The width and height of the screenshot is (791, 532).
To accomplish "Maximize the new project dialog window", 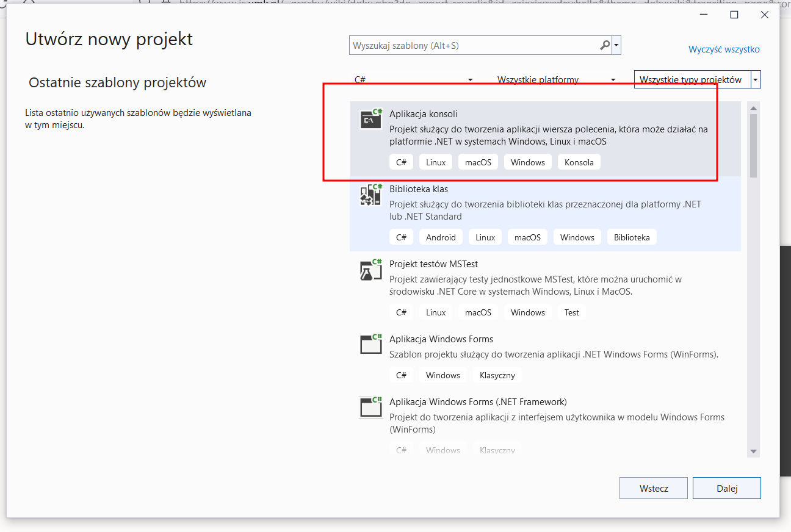I will point(734,15).
